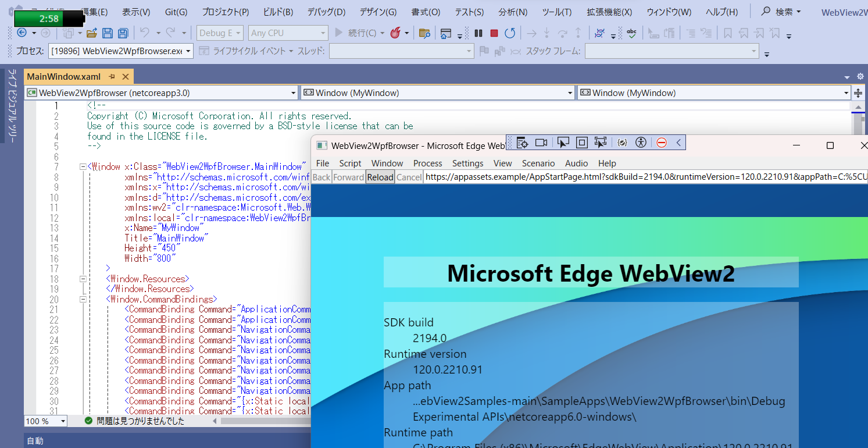
Task: Click the camera icon on in-app debug toolbar
Action: coord(541,143)
